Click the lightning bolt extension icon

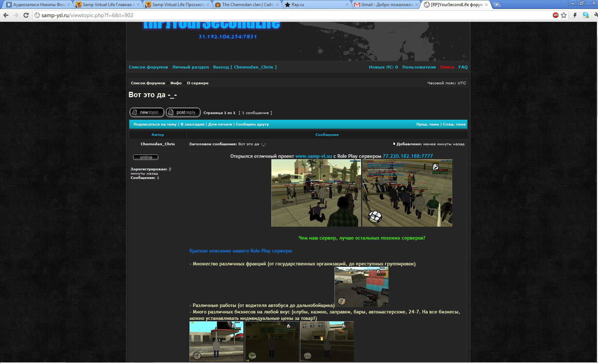[x=575, y=15]
